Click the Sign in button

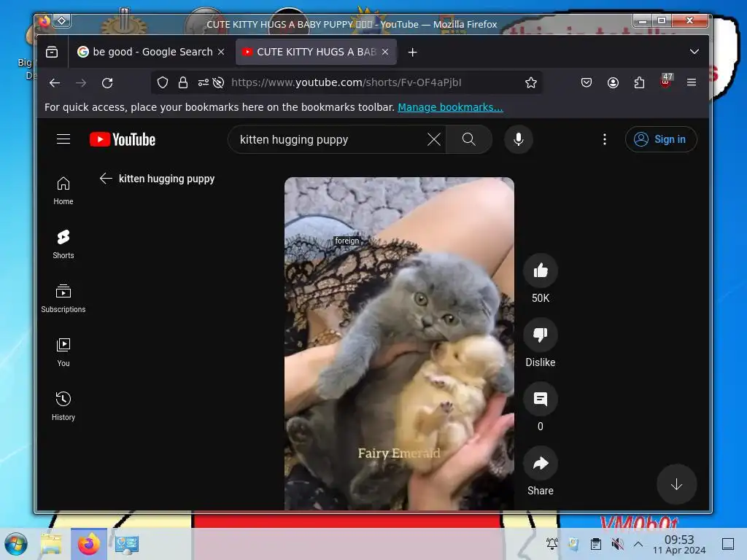point(661,139)
